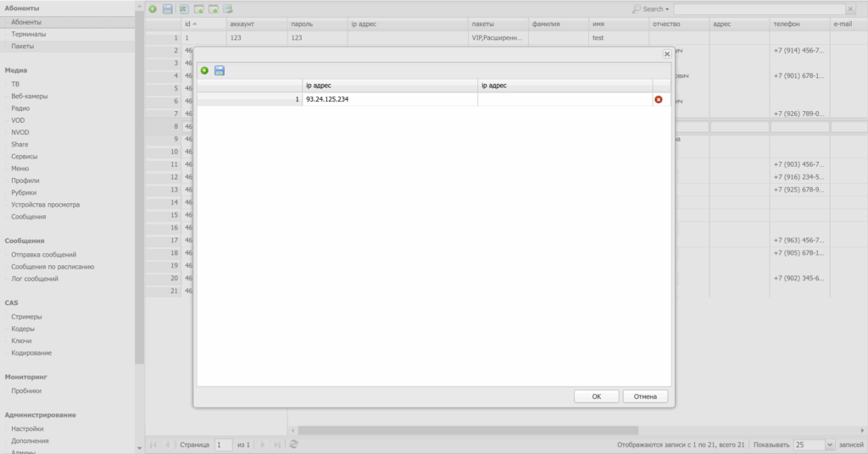Open the Стримеры item under CAS

click(26, 317)
